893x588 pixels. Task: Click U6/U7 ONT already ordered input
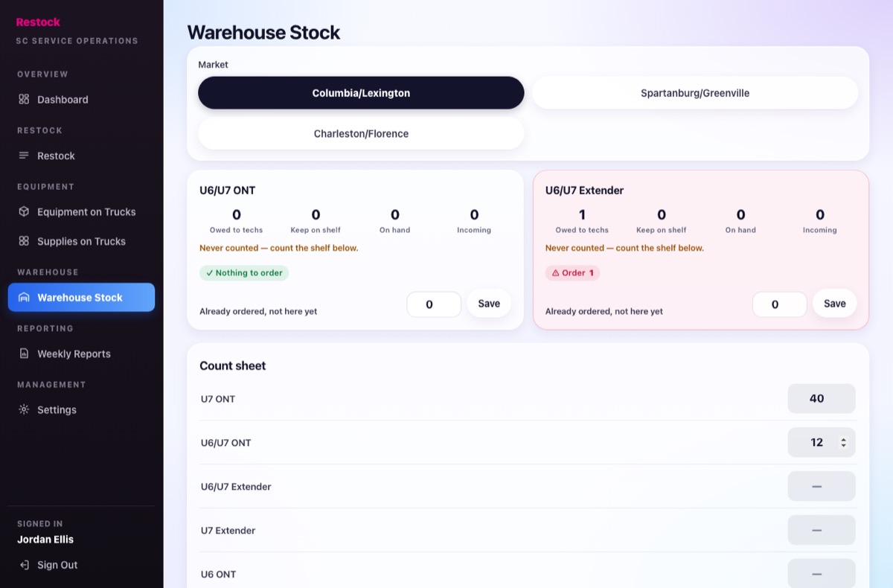[x=434, y=304]
